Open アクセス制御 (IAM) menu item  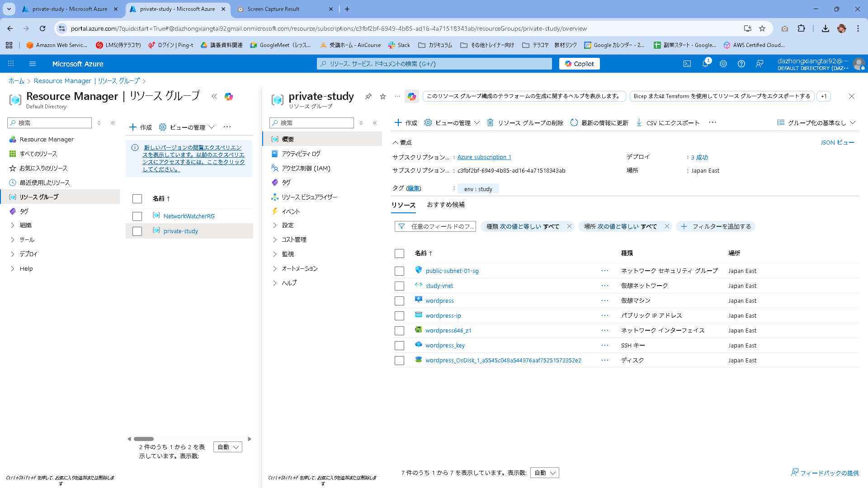306,168
